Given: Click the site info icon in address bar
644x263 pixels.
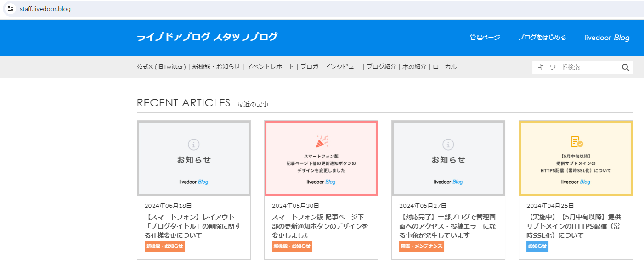Looking at the screenshot, I should pos(11,9).
